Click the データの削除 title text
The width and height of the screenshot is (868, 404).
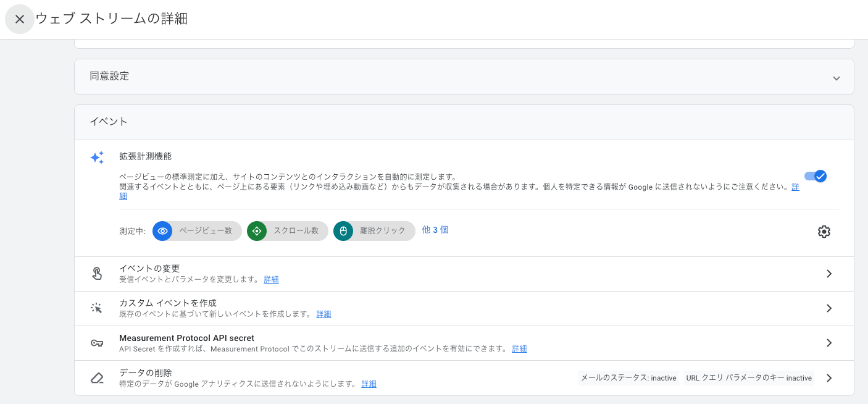click(145, 373)
